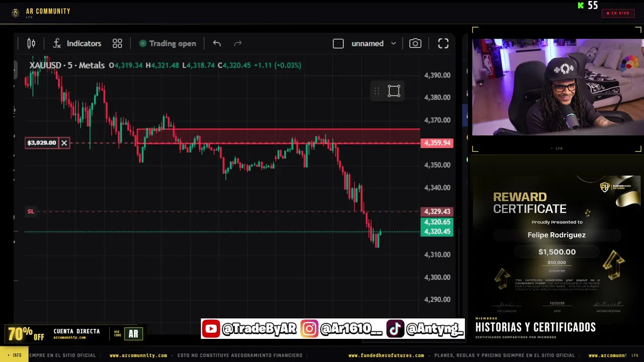Click the INFO ticker label
The width and height of the screenshot is (644, 362).
14,355
